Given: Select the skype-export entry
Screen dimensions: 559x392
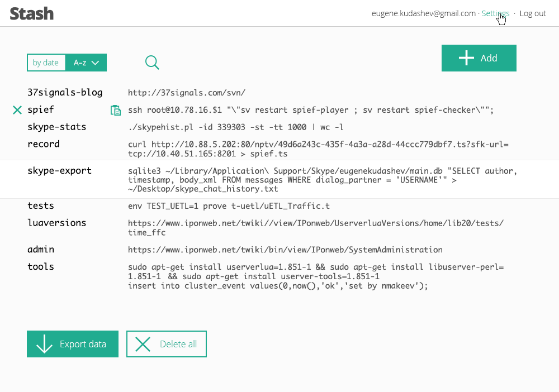Looking at the screenshot, I should [x=59, y=171].
